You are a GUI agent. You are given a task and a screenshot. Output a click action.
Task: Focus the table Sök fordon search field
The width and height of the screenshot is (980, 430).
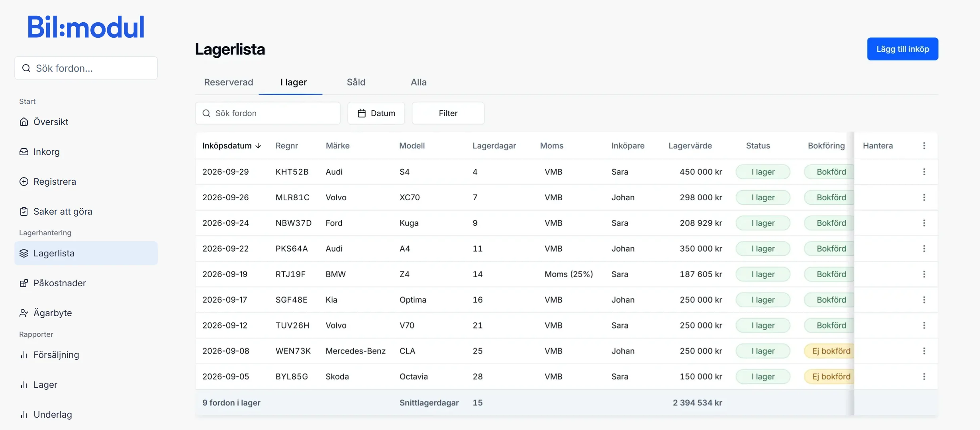point(268,113)
